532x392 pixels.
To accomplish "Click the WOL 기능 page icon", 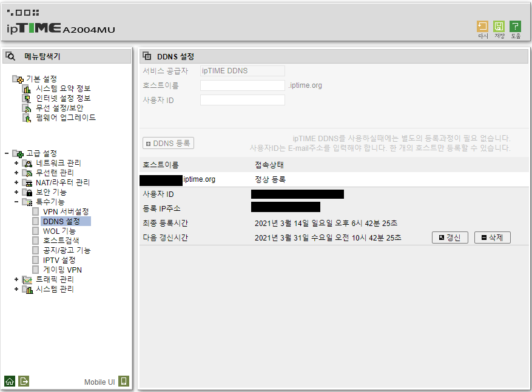I will 36,231.
